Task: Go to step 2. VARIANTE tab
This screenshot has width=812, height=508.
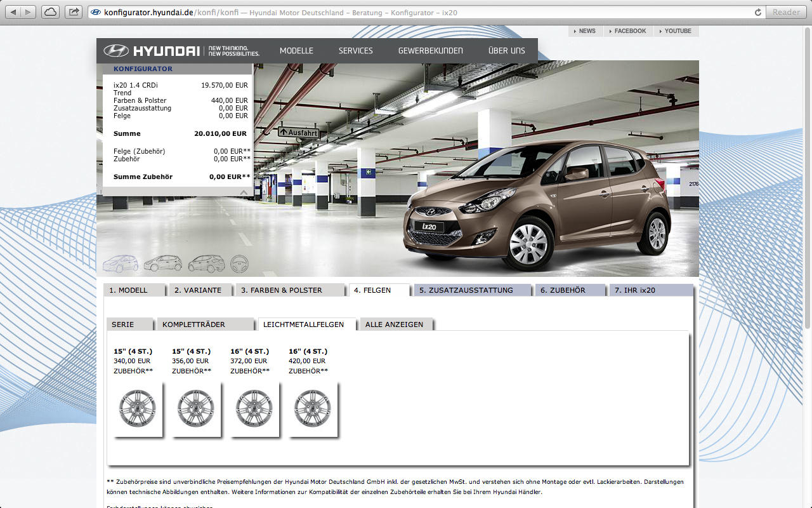Action: click(201, 290)
